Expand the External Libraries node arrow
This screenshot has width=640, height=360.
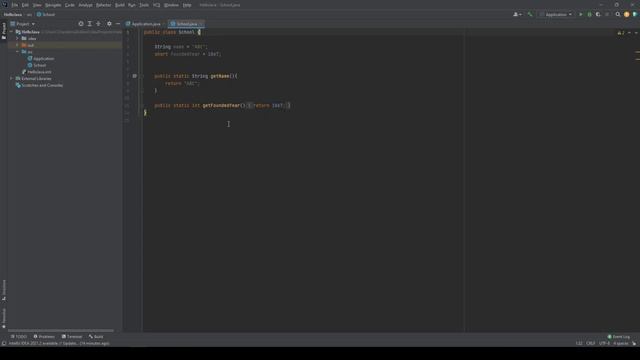coord(11,78)
